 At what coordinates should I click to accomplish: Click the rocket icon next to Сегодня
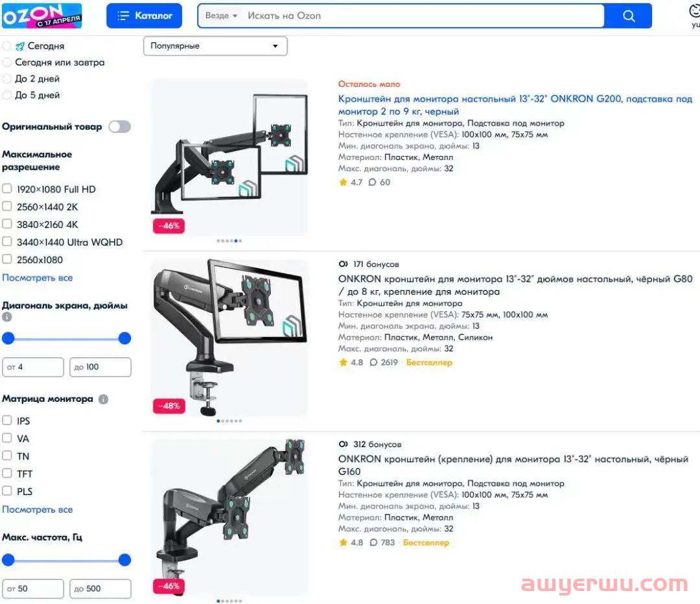(x=20, y=46)
